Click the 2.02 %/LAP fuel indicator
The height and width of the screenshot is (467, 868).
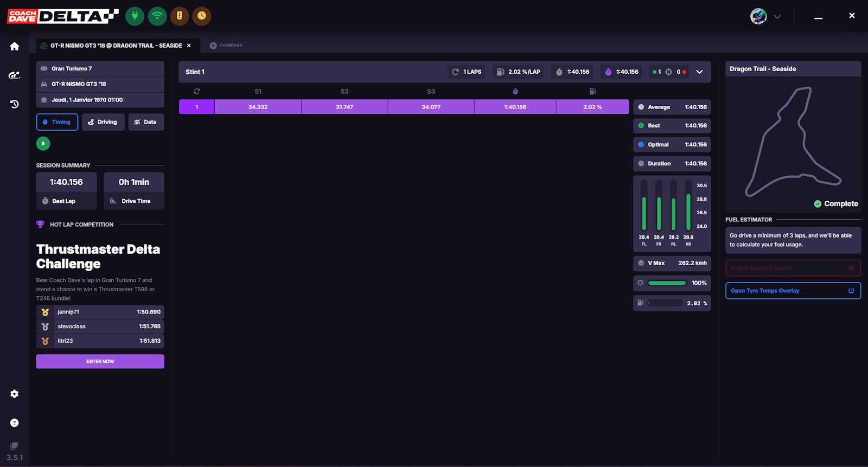[519, 72]
